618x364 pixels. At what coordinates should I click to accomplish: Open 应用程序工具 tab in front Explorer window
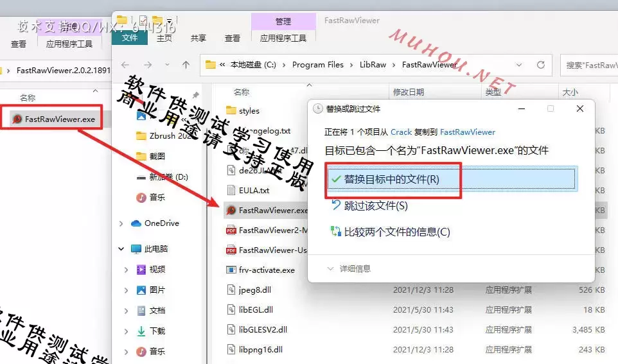pyautogui.click(x=283, y=38)
